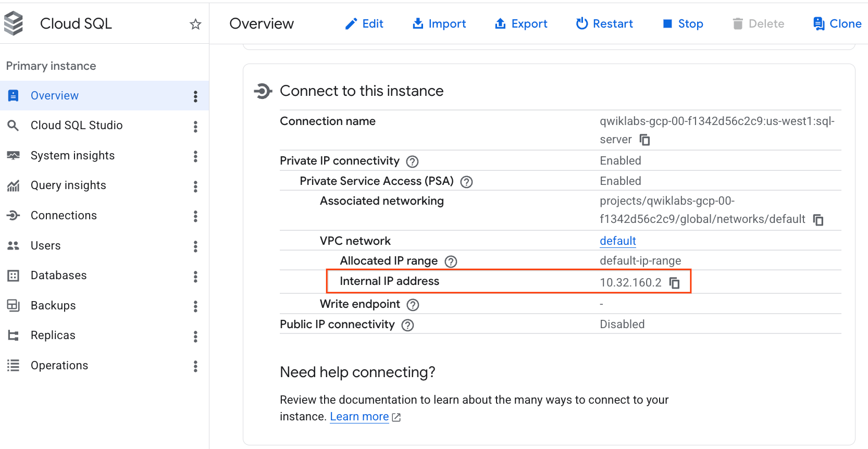Pin Cloud SQL with the star icon
868x449 pixels.
point(195,24)
